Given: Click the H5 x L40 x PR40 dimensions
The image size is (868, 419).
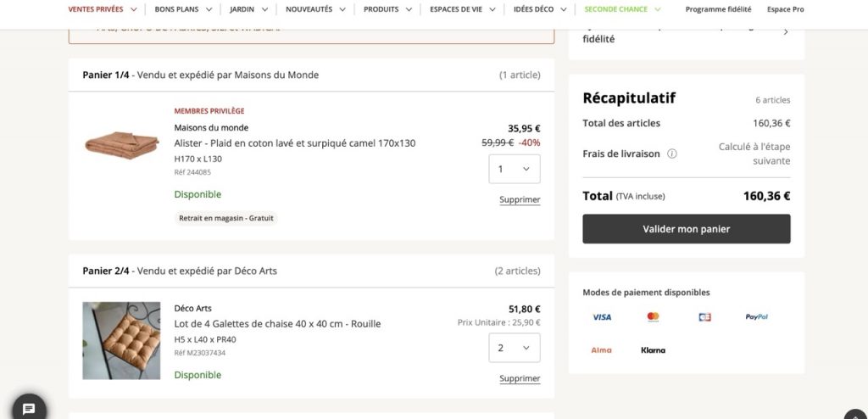Looking at the screenshot, I should [205, 340].
